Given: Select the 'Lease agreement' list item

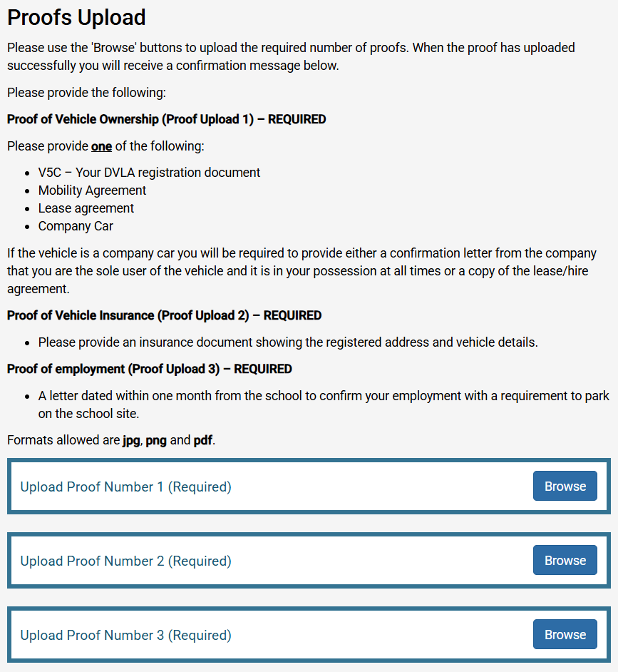Looking at the screenshot, I should [86, 208].
